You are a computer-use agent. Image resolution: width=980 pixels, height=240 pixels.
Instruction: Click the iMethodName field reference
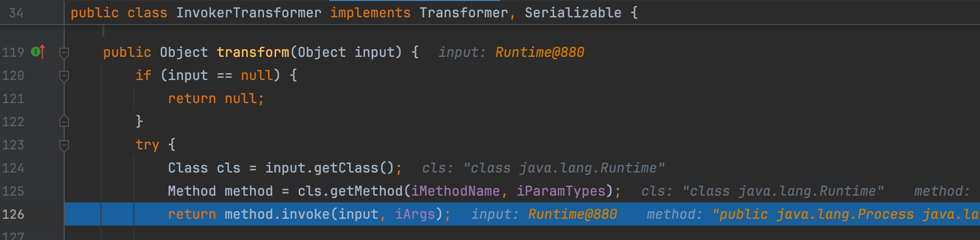pos(455,191)
